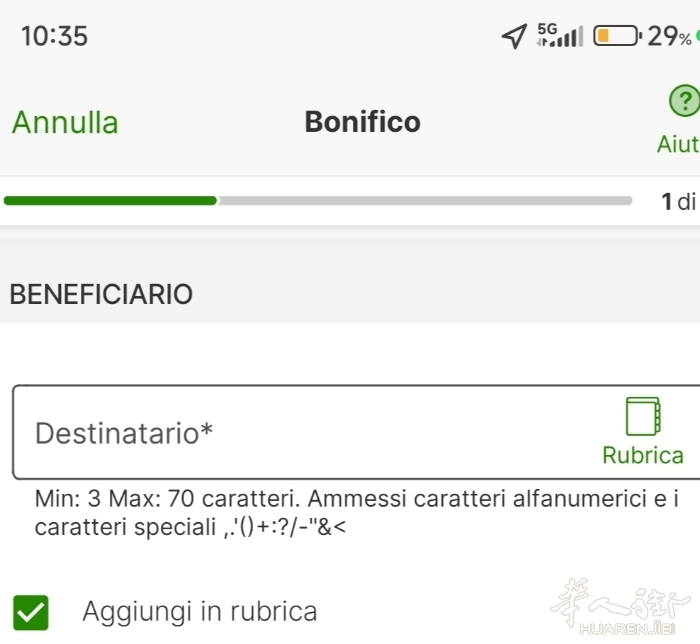Click the green filled part of progress bar
The height and width of the screenshot is (644, 700).
pyautogui.click(x=110, y=201)
